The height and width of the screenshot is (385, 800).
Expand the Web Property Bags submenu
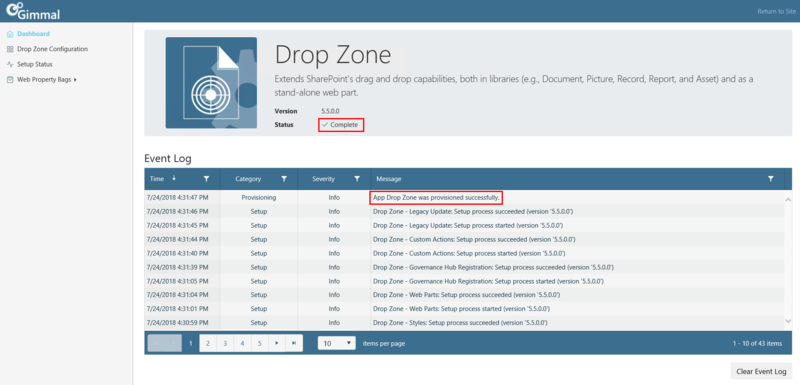(42, 80)
